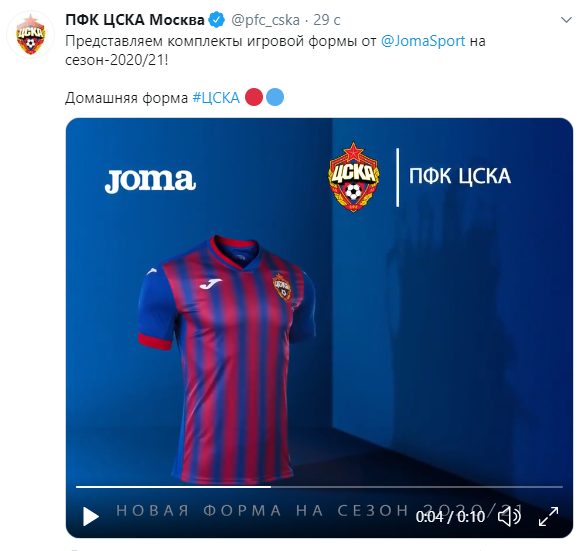Viewport: 587px width, 551px height.
Task: Open the CSKA profile avatar
Action: tap(30, 34)
